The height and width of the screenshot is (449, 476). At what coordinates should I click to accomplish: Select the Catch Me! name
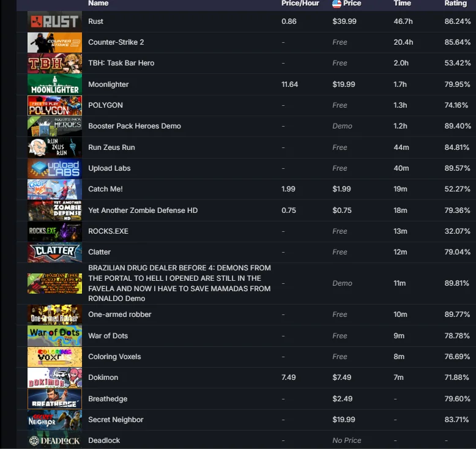[105, 189]
